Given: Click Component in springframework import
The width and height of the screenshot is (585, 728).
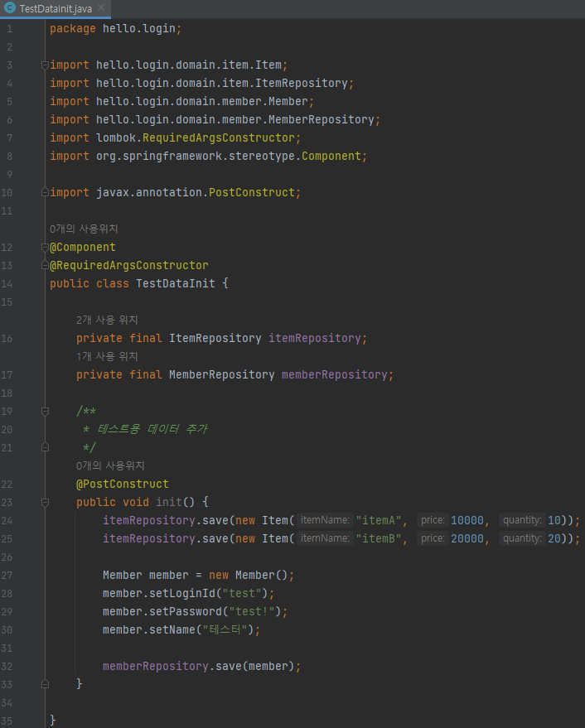Looking at the screenshot, I should (331, 156).
